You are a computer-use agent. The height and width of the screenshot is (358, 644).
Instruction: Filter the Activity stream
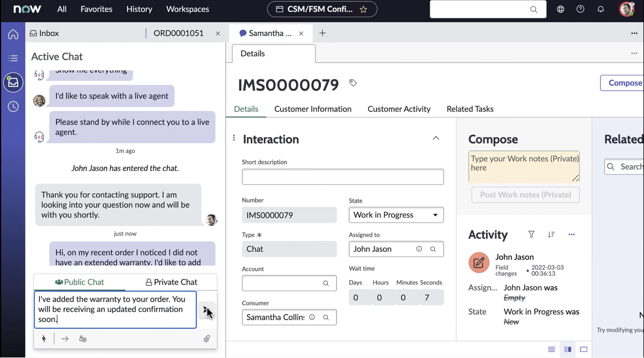(531, 234)
